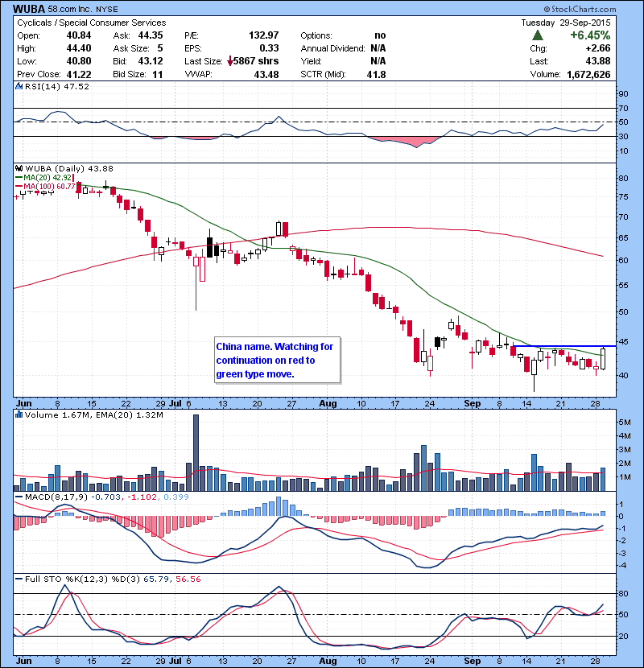Click the date Tuesday 29-Sep-2015
Viewport: 644px width, 668px height.
pyautogui.click(x=566, y=23)
